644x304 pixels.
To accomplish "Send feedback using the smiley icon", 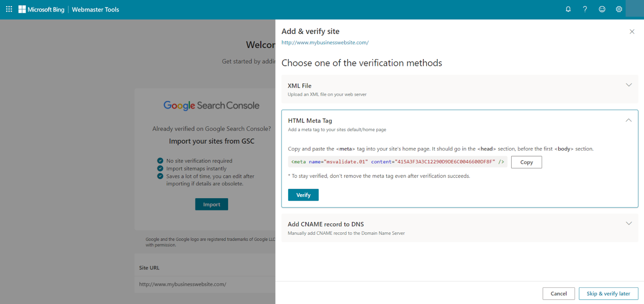I will coord(602,9).
